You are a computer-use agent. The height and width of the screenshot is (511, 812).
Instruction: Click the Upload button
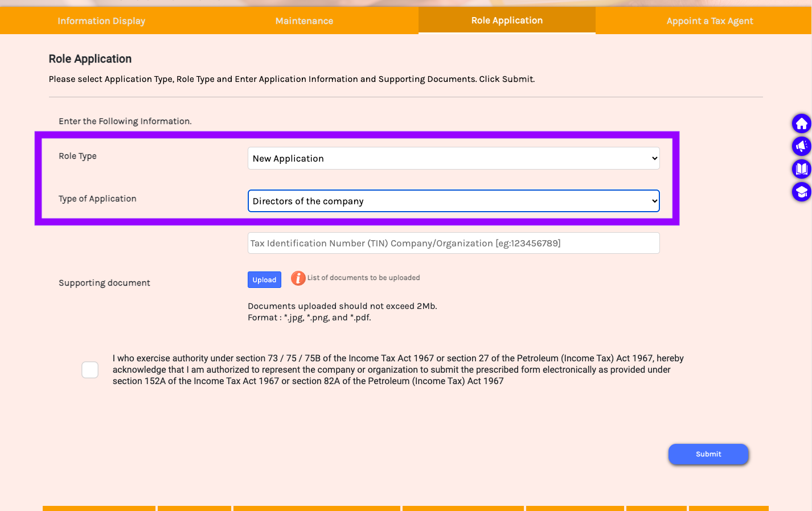pyautogui.click(x=264, y=280)
